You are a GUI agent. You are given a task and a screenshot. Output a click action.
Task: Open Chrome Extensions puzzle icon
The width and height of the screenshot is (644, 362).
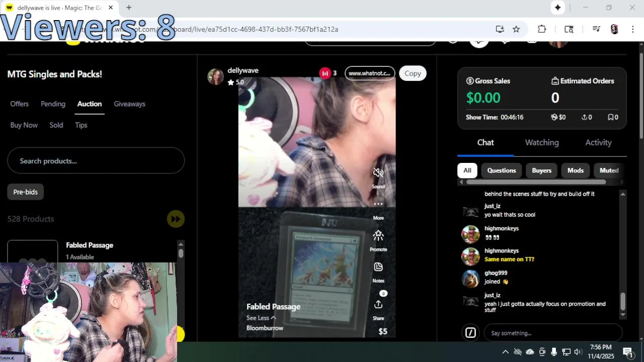coord(542,29)
